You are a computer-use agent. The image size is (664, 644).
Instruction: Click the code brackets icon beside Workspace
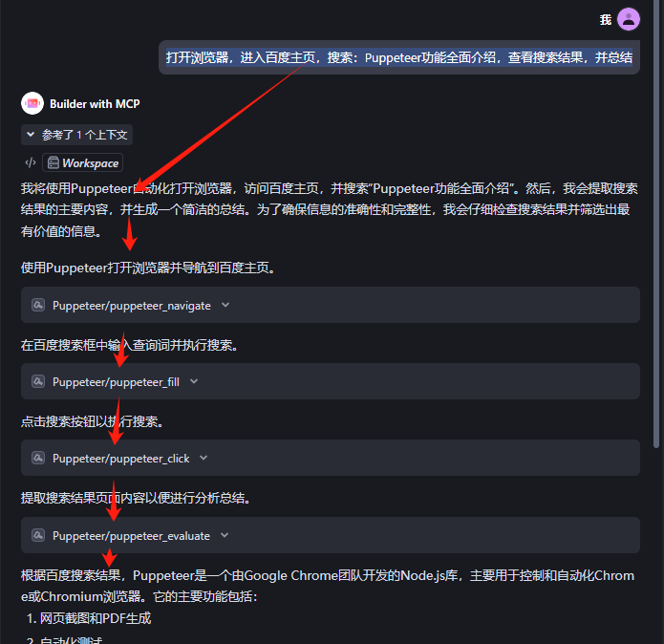[31, 162]
